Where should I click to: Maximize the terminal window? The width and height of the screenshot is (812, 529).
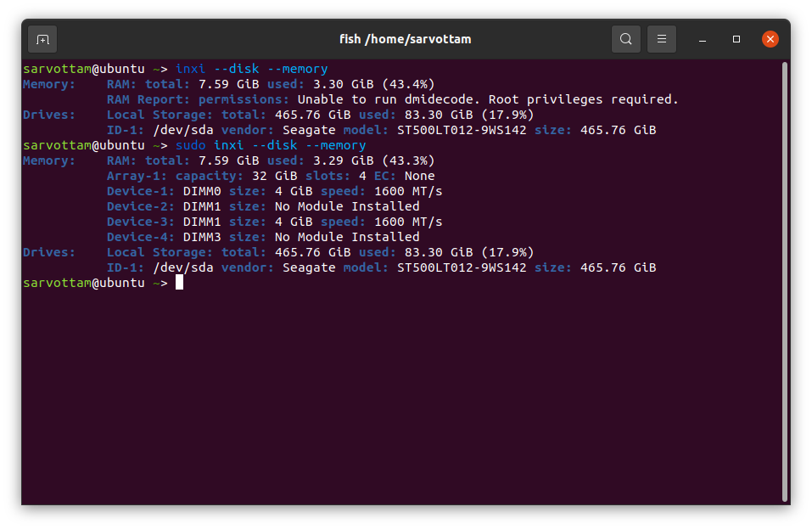tap(736, 40)
